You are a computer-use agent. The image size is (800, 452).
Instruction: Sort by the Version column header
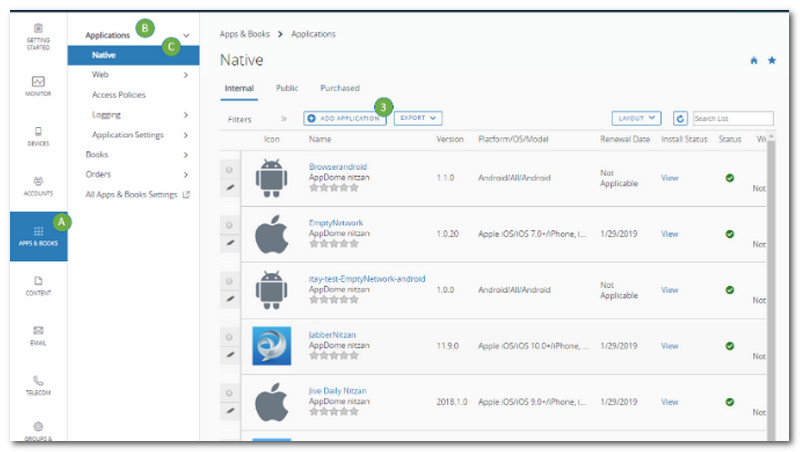coord(450,139)
